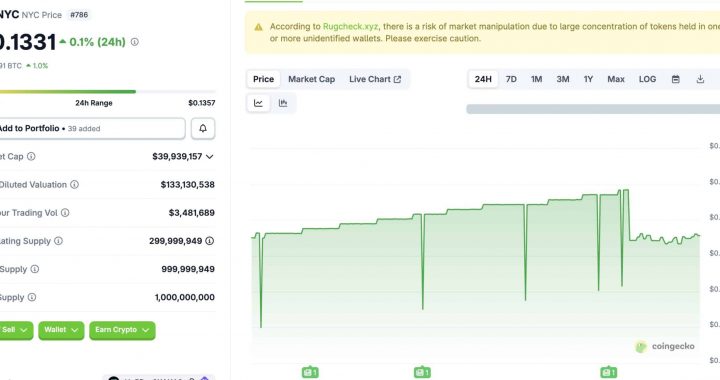Click the 1.0% BTC change text

tap(40, 66)
